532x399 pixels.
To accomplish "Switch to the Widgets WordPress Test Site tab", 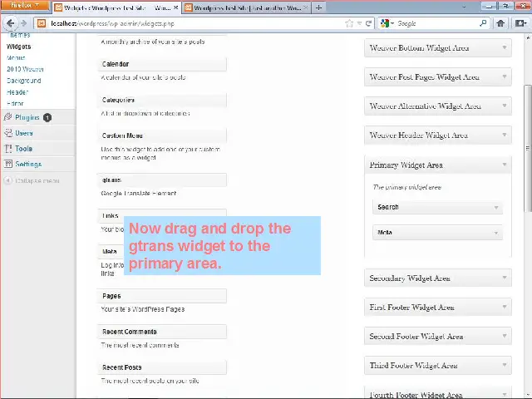I will click(x=116, y=7).
